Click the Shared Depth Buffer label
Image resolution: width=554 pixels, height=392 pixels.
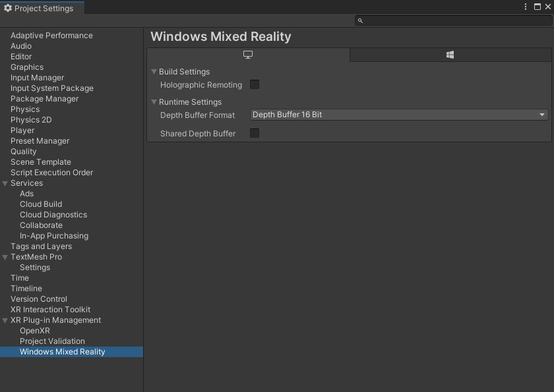(197, 134)
